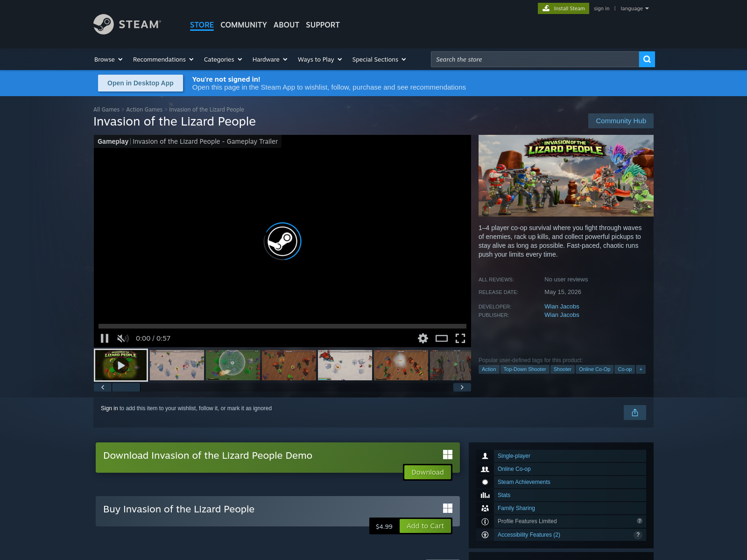Click the Stats bar chart icon
This screenshot has width=747, height=560.
click(x=485, y=495)
